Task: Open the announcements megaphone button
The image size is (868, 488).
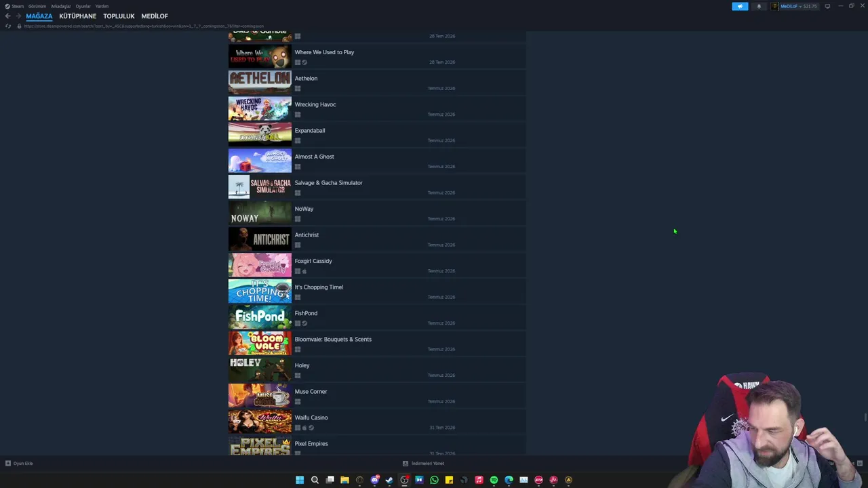Action: [740, 6]
